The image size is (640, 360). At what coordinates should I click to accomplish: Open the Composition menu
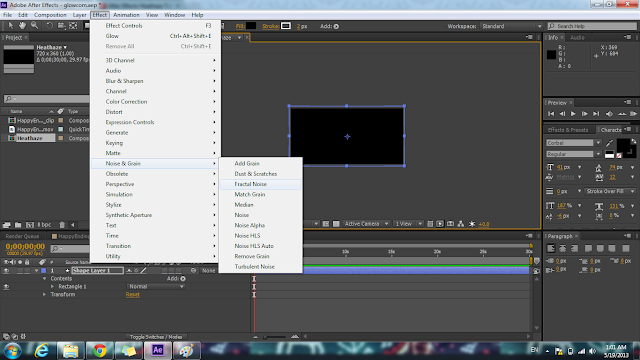50,15
